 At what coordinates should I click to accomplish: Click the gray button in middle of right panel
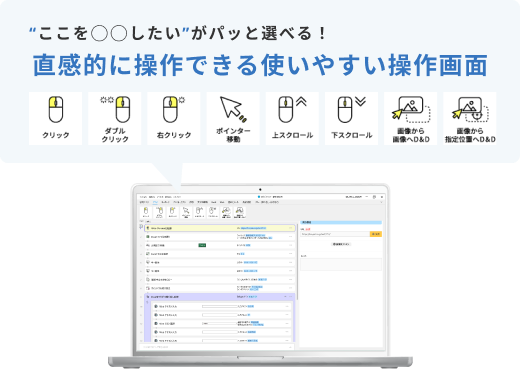point(341,244)
